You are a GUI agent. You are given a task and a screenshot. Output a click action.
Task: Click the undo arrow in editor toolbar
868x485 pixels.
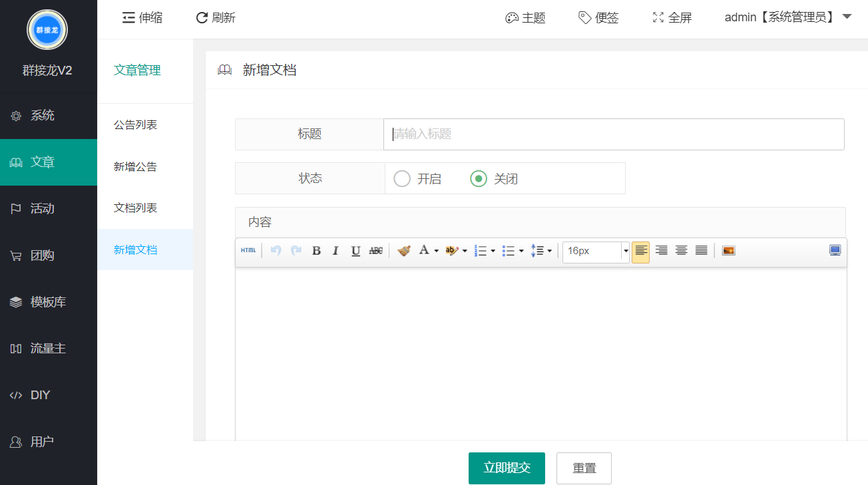[x=276, y=251]
